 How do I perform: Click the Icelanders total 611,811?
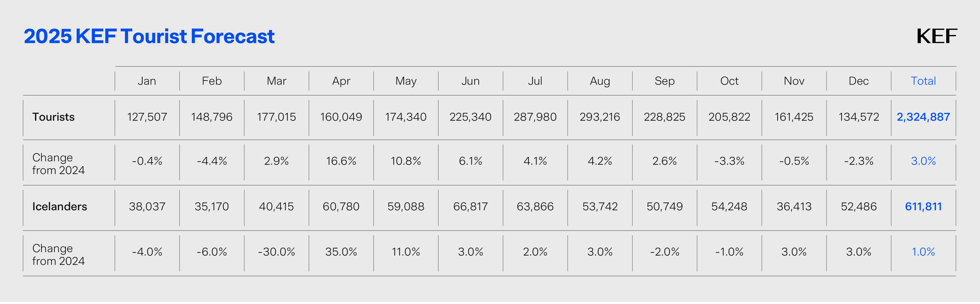coord(923,207)
